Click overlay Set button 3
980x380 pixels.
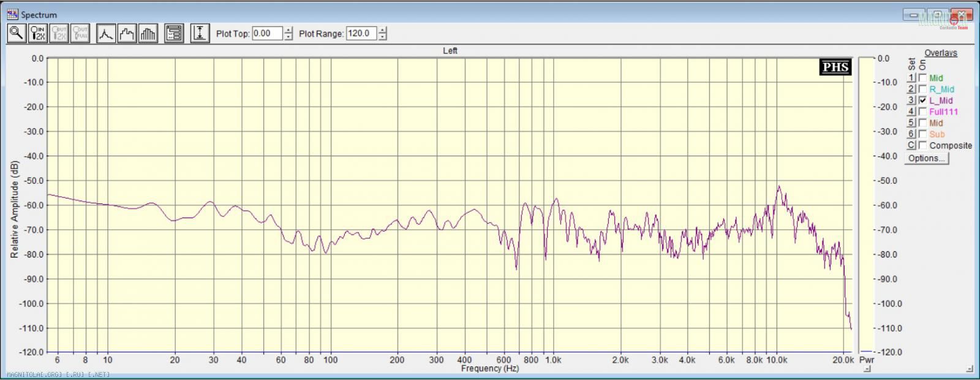tap(911, 101)
